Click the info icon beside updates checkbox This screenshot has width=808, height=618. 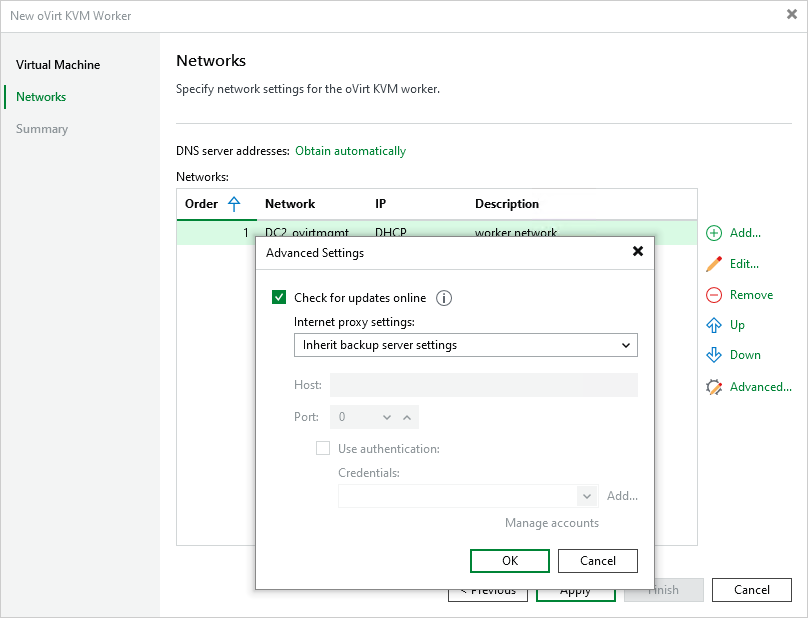[444, 297]
